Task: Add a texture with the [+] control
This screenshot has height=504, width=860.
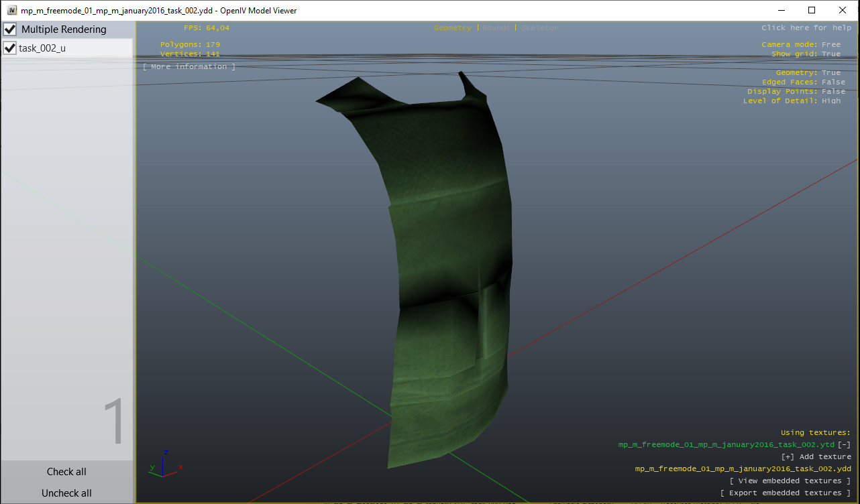Action: click(x=786, y=456)
